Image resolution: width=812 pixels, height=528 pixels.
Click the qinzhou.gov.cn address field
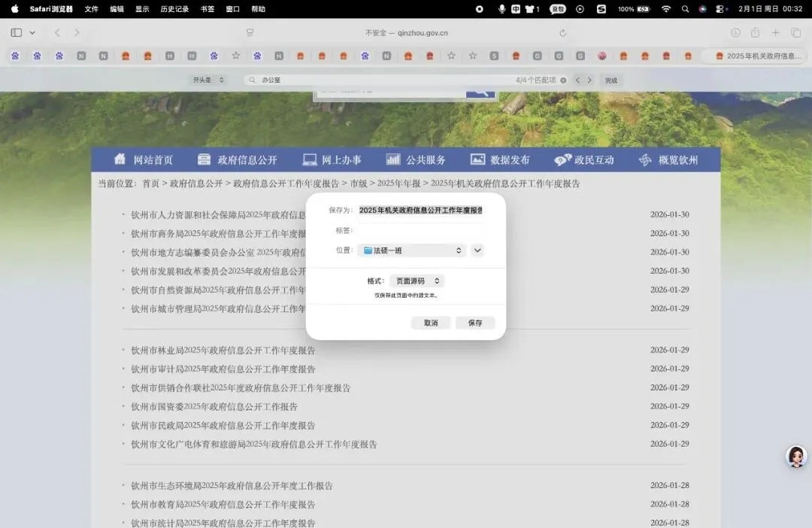pos(407,32)
